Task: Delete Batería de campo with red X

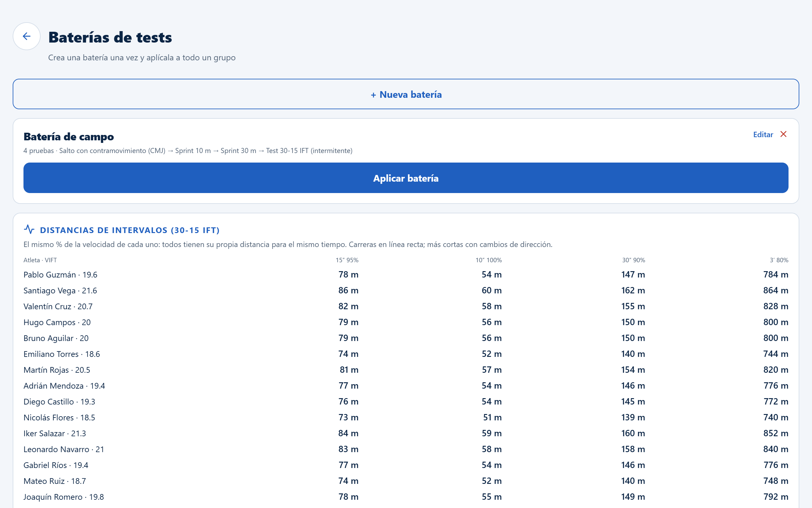Action: (783, 134)
